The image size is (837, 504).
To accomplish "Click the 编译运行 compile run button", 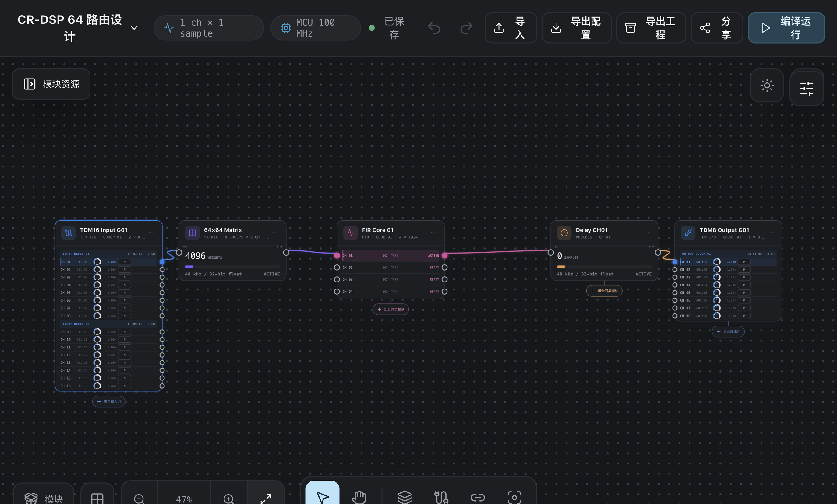I will click(786, 28).
